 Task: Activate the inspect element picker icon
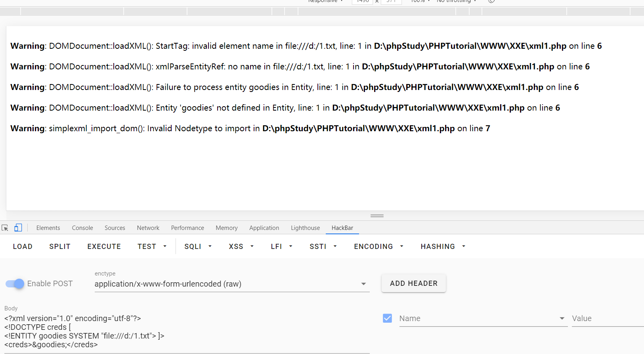(x=5, y=228)
